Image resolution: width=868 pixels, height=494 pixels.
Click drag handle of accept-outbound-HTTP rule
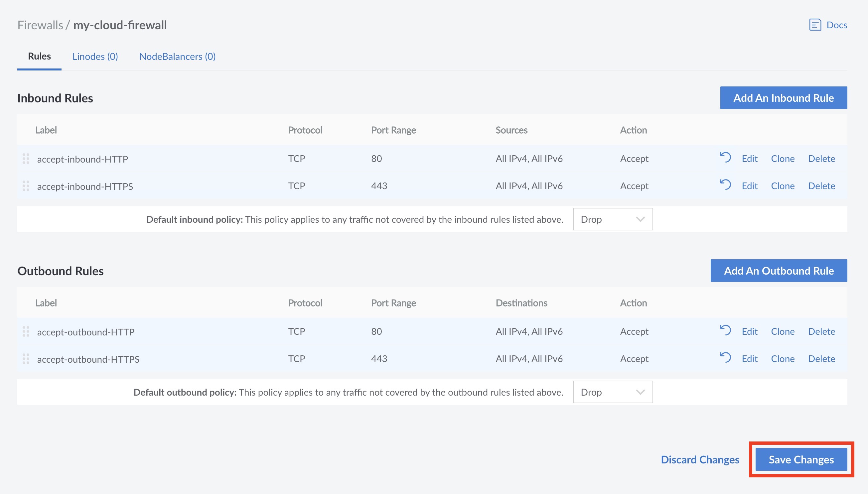tap(26, 331)
